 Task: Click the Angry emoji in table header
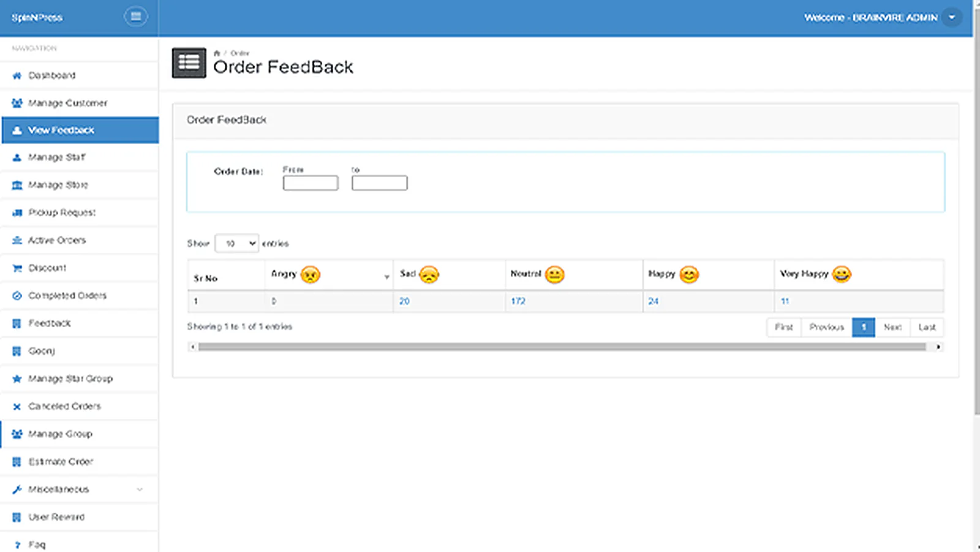pyautogui.click(x=311, y=274)
